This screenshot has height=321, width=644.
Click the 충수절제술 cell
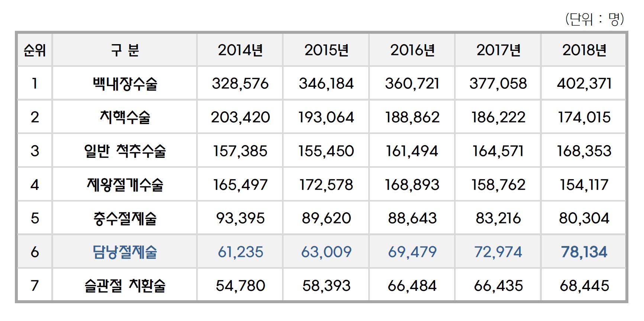125,218
